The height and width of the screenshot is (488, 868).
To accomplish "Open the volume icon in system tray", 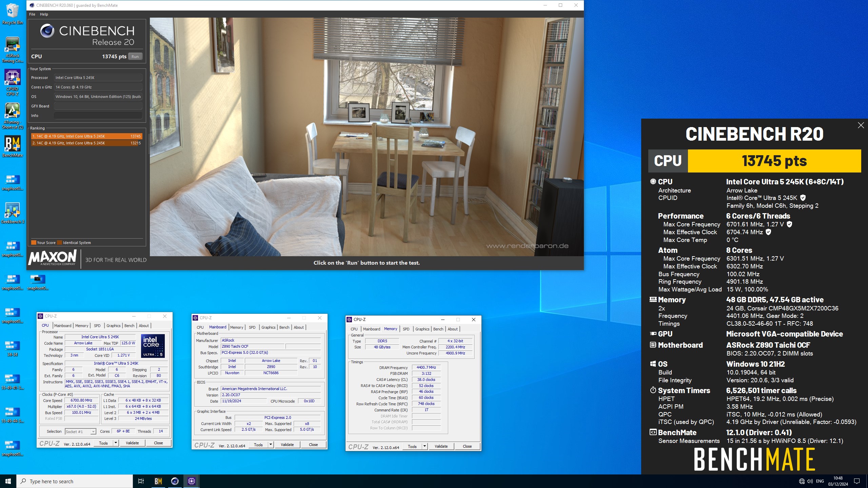I will pos(810,481).
